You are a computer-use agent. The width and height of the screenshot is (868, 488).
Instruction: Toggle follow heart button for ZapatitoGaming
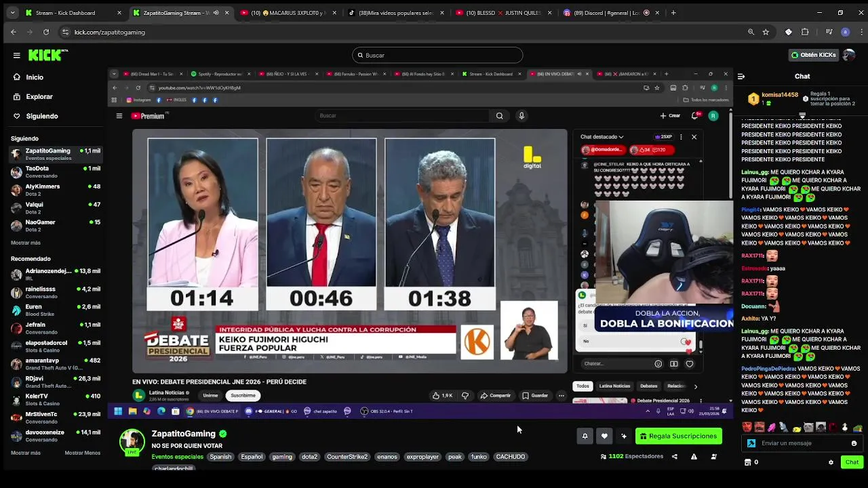tap(604, 436)
